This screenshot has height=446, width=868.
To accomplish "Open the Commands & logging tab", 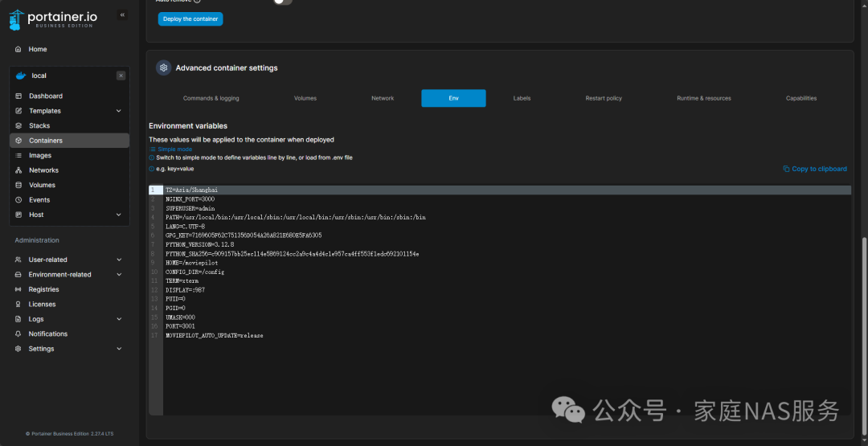I will coord(211,98).
